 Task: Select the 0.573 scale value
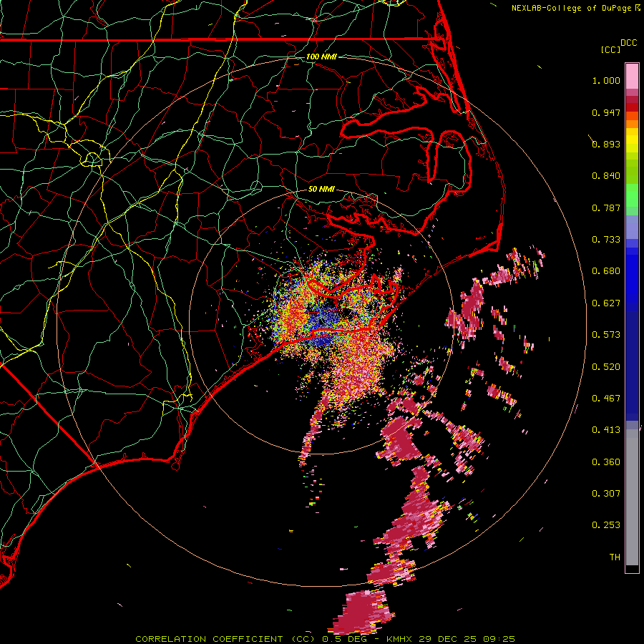pos(606,335)
